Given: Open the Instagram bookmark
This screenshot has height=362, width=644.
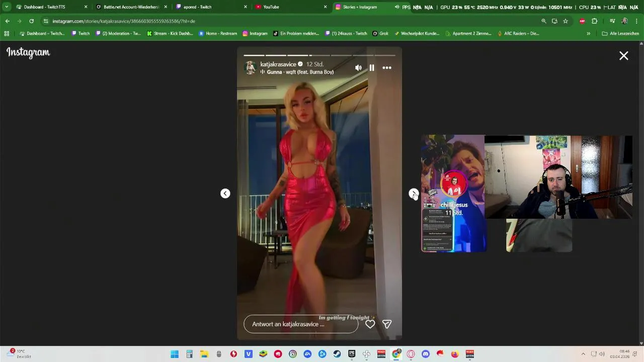Looking at the screenshot, I should (x=255, y=34).
